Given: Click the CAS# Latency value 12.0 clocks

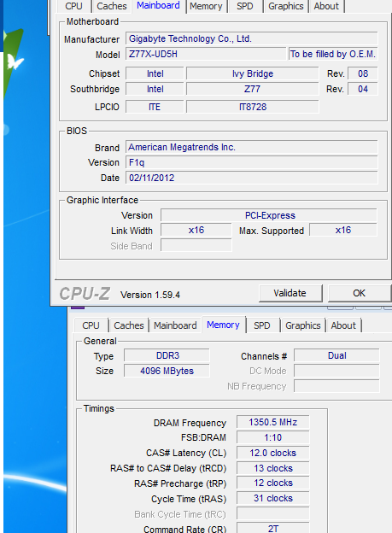Looking at the screenshot, I should tap(273, 453).
